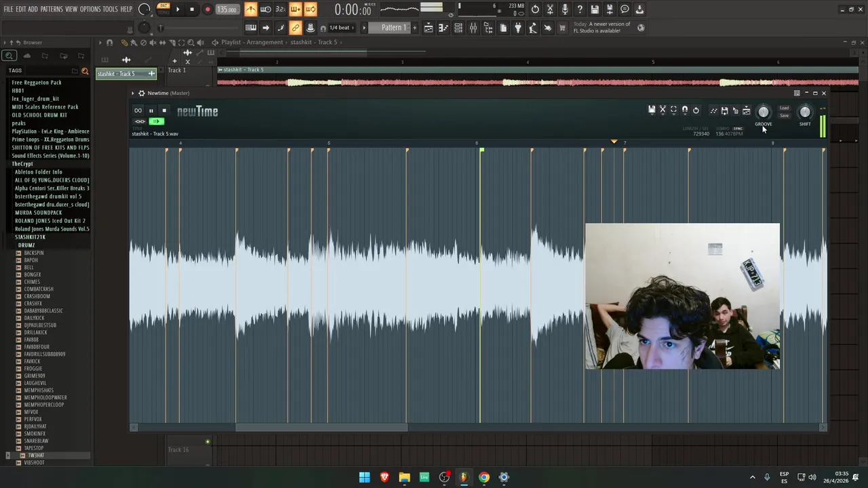
Task: Click the Newtime save floppy icon
Action: coord(652,110)
